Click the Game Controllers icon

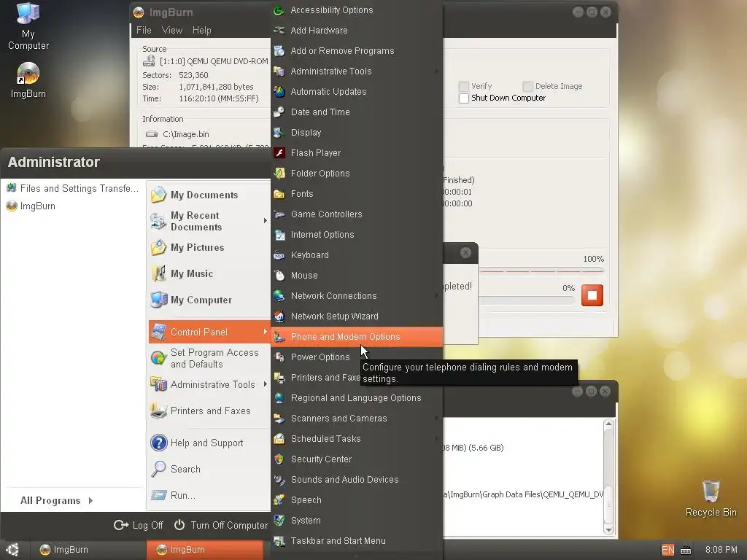point(279,214)
